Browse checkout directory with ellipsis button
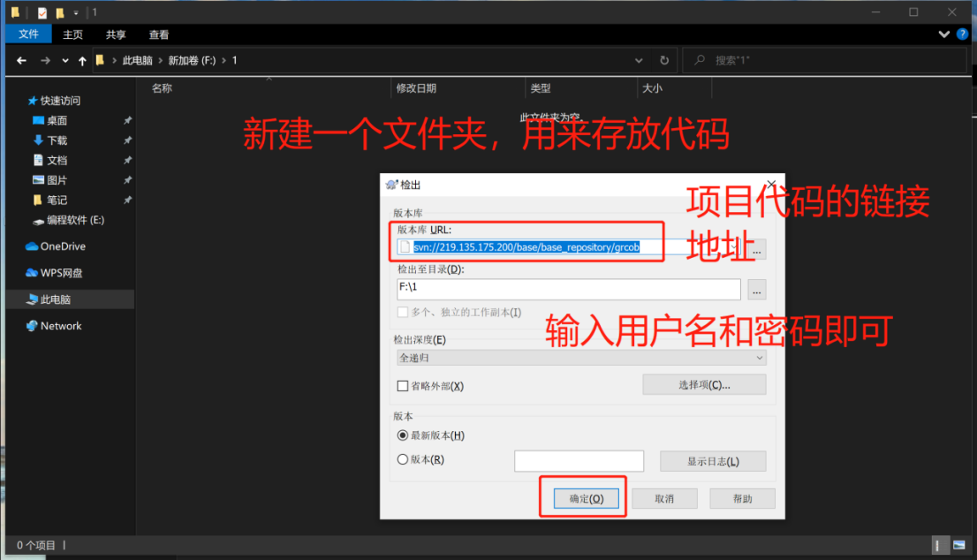 click(x=756, y=291)
